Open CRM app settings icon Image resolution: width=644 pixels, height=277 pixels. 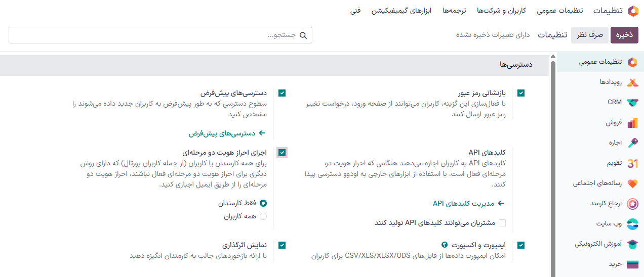tap(632, 102)
